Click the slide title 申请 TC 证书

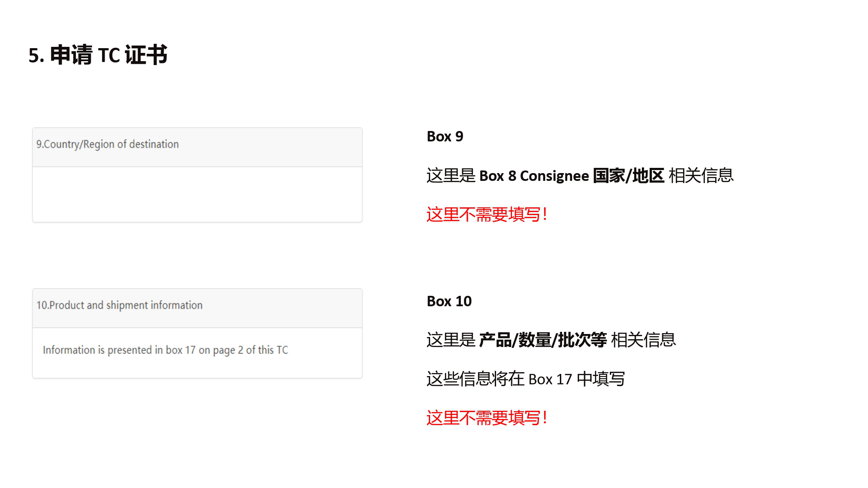click(98, 55)
